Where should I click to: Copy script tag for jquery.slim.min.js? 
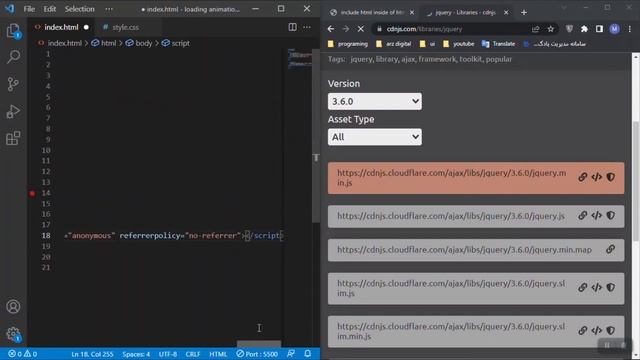(x=596, y=331)
